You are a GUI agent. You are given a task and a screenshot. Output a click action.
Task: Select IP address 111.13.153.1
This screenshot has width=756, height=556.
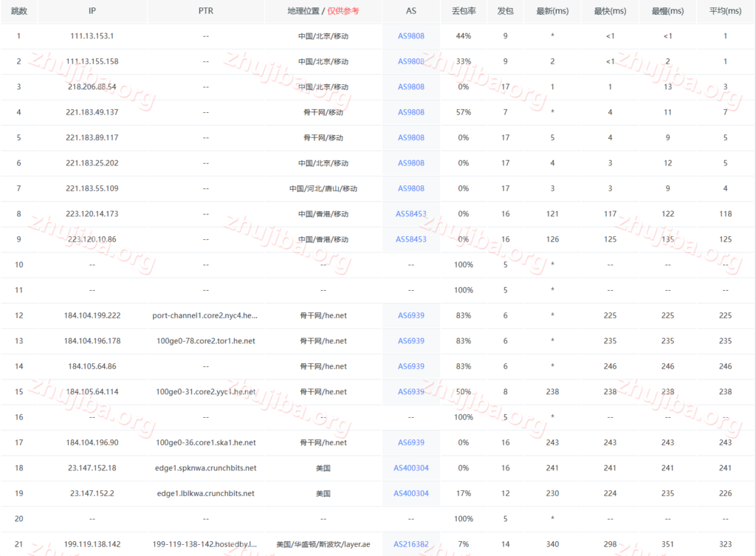coord(91,35)
